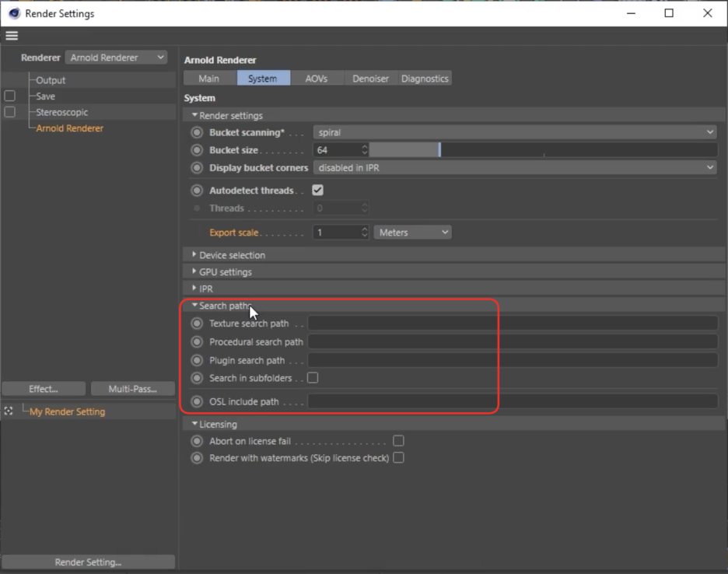Image resolution: width=728 pixels, height=574 pixels.
Task: Minimize the Render Settings window
Action: (x=631, y=13)
